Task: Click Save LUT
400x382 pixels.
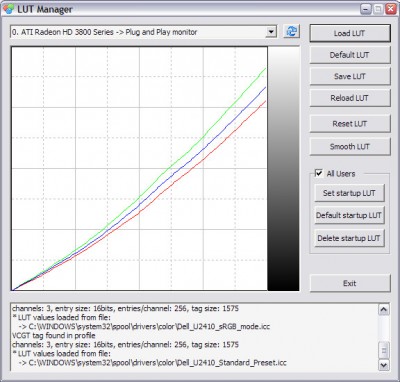Action: coord(350,76)
